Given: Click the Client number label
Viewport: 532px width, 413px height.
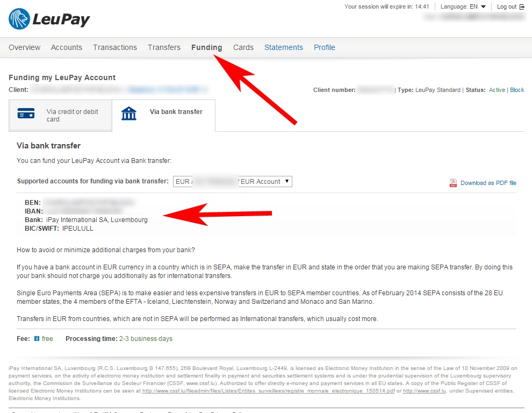Looking at the screenshot, I should click(x=334, y=90).
